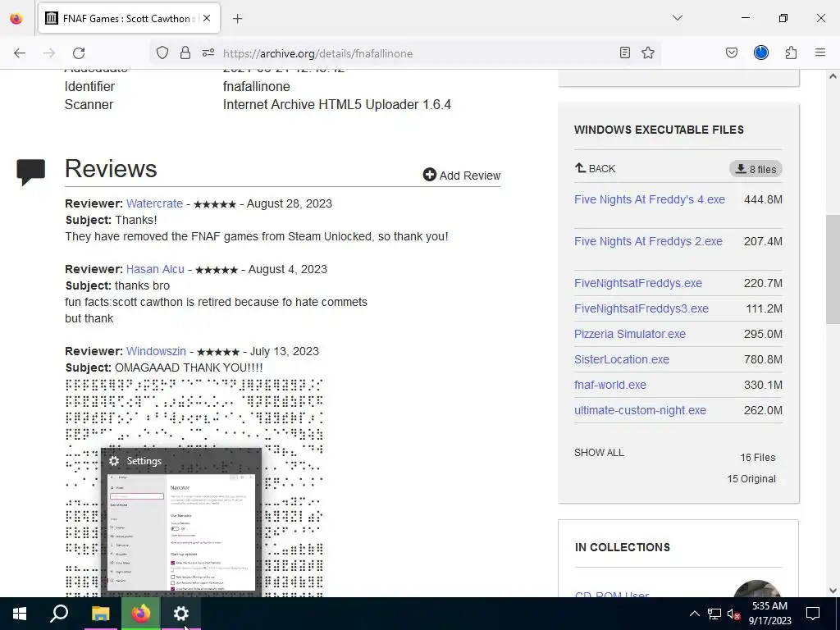Open reviewer Watercrate's profile
The height and width of the screenshot is (630, 840).
(x=154, y=203)
